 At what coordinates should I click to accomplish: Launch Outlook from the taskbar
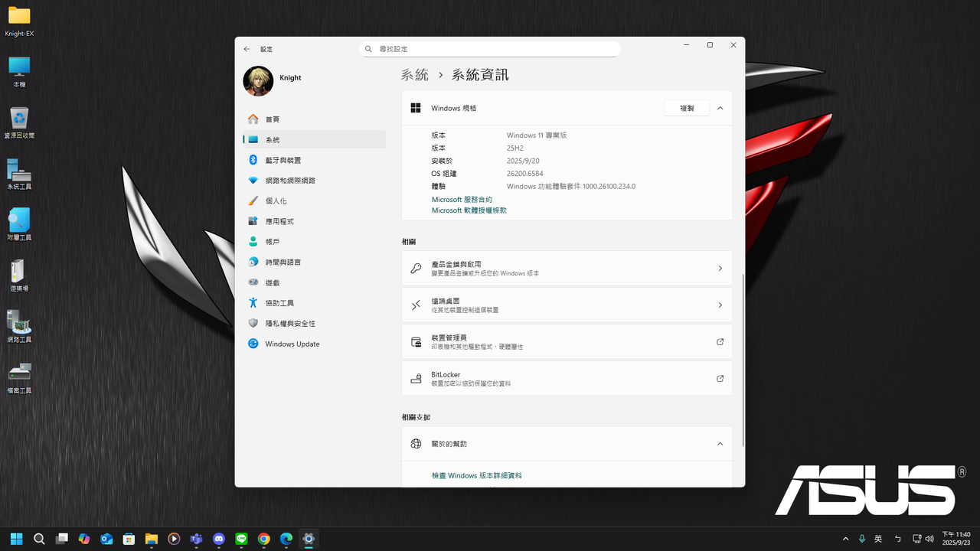(106, 539)
